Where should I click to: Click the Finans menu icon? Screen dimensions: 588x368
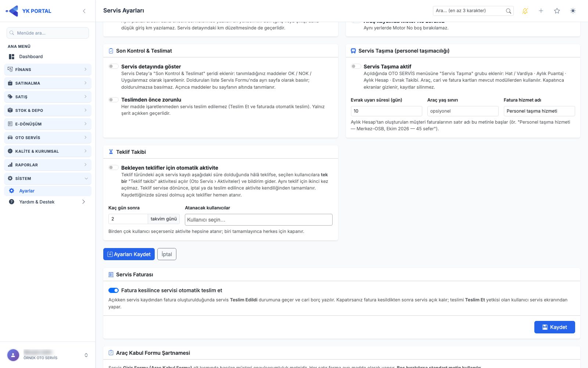(x=10, y=70)
